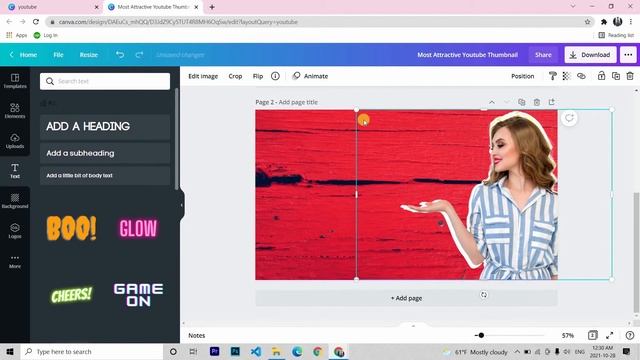This screenshot has width=640, height=360.
Task: Add a link to the image
Action: pyautogui.click(x=581, y=76)
